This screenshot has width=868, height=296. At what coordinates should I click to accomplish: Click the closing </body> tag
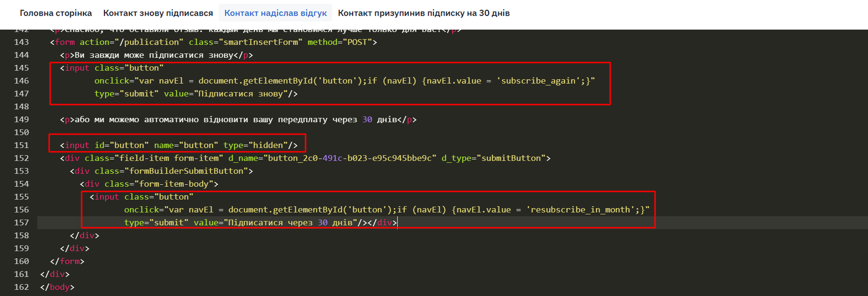coord(57,287)
